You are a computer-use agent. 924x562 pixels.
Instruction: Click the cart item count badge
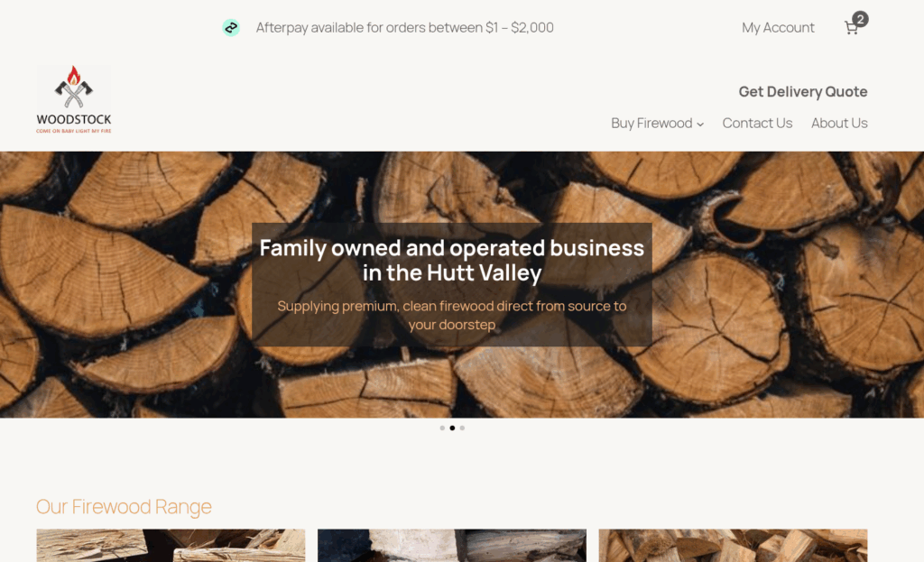point(860,20)
